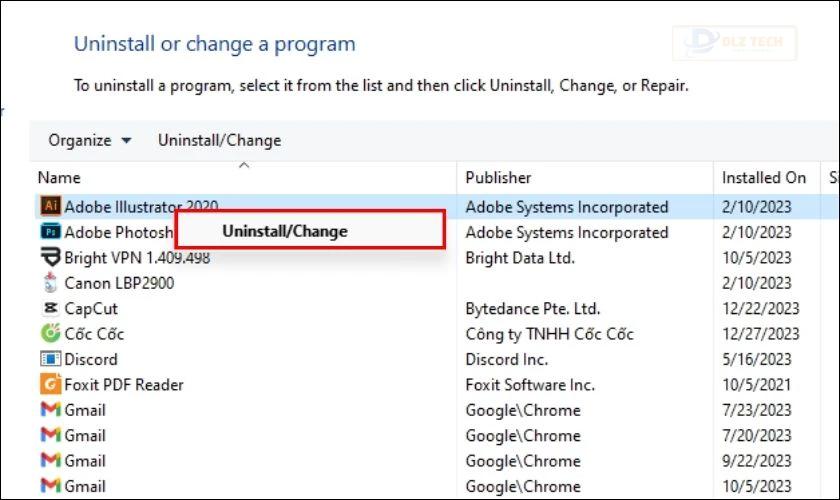Click the Canon LBP2900 printer icon
This screenshot has width=840, height=500.
(x=50, y=282)
